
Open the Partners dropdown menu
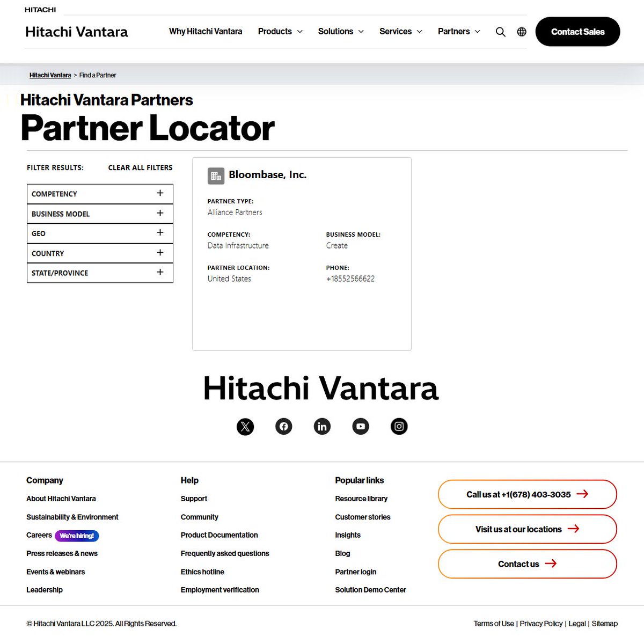[x=459, y=32]
